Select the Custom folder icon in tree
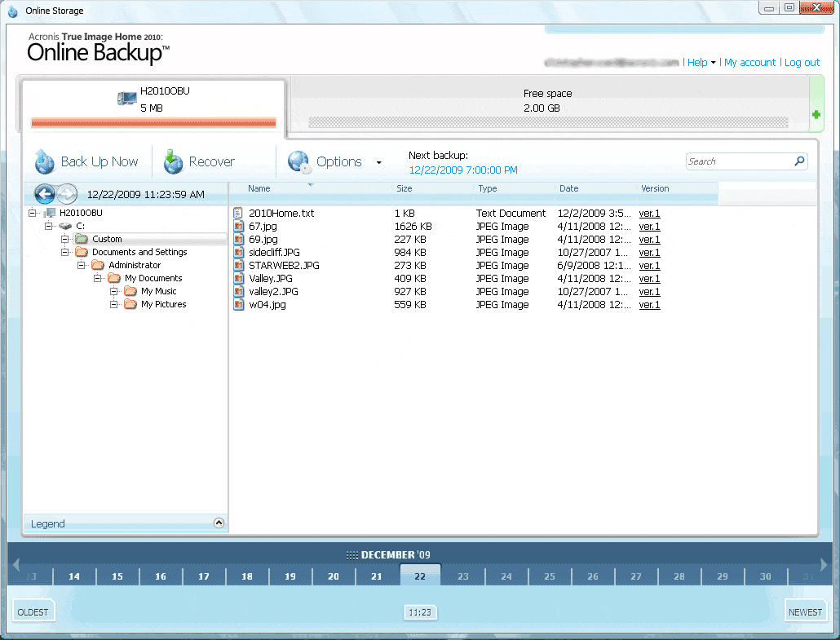The height and width of the screenshot is (640, 840). (x=82, y=238)
